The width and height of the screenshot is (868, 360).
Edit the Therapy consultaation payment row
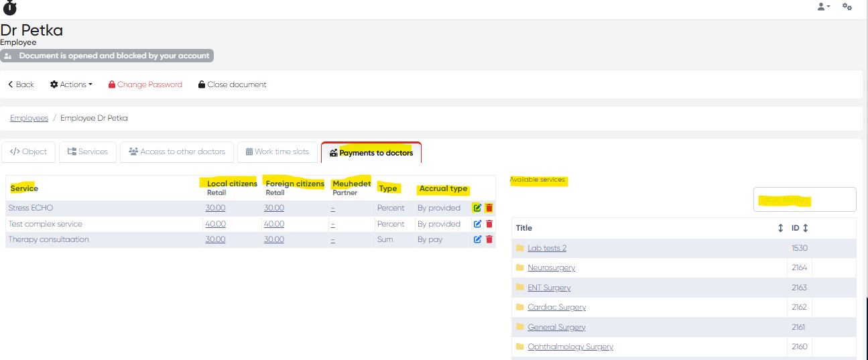478,239
